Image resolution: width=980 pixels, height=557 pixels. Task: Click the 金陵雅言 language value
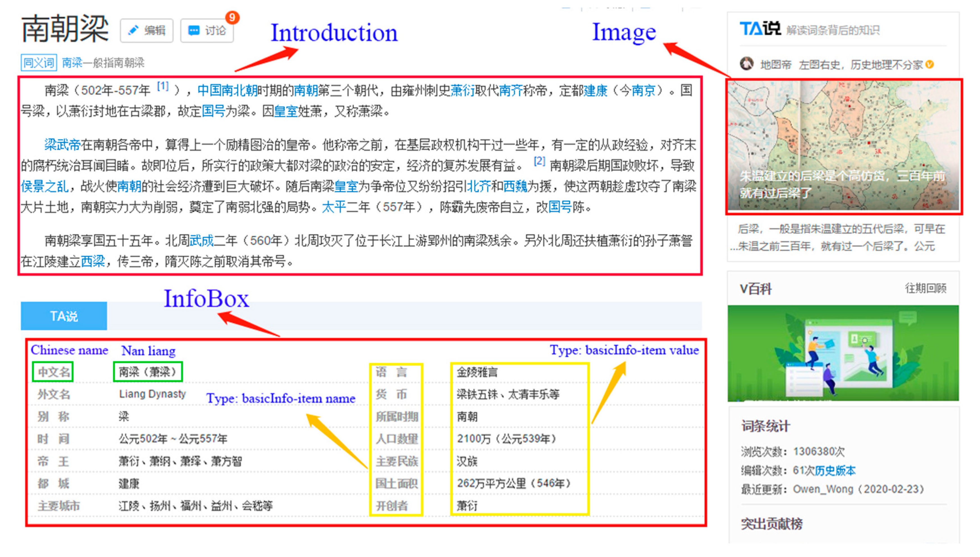[477, 372]
